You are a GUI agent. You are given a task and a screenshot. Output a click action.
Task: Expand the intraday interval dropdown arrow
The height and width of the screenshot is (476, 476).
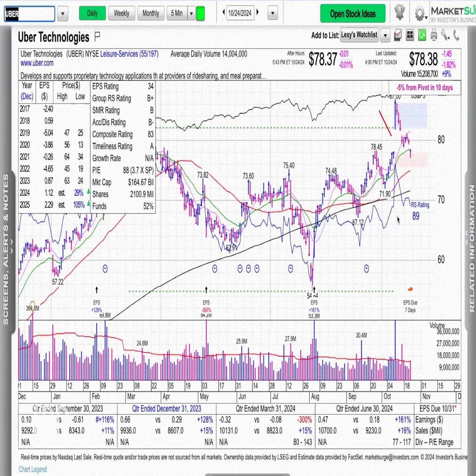tap(191, 13)
